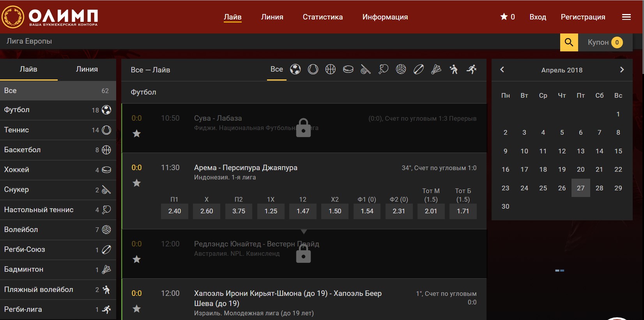Select Регби-лига in sports sidebar

[58, 309]
